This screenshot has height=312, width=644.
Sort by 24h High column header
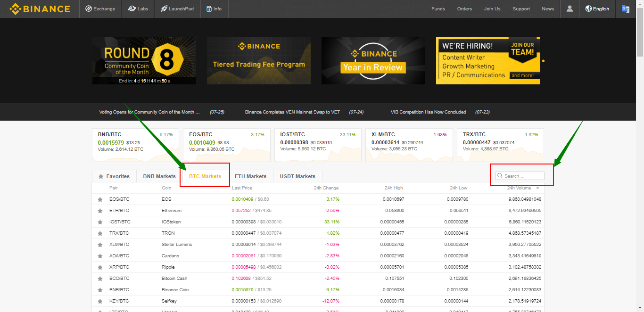393,188
